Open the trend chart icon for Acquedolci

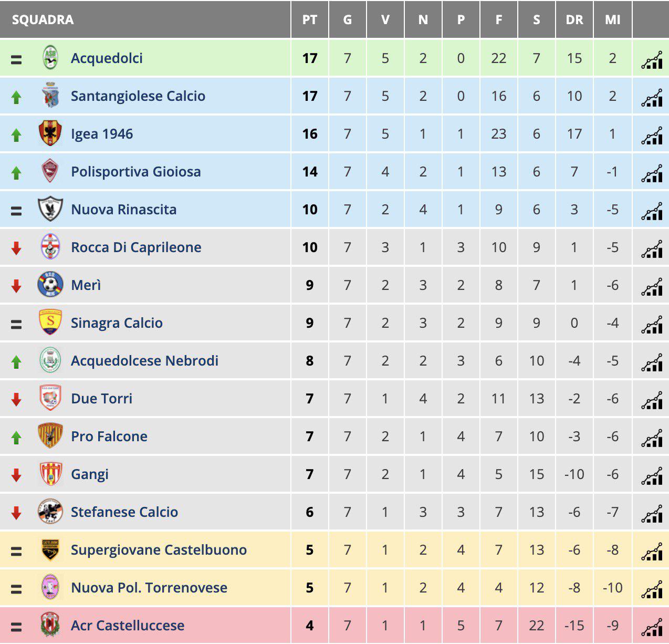click(x=652, y=60)
